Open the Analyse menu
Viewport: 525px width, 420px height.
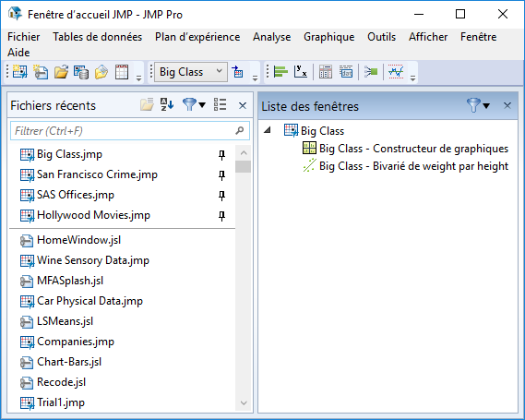(x=271, y=37)
